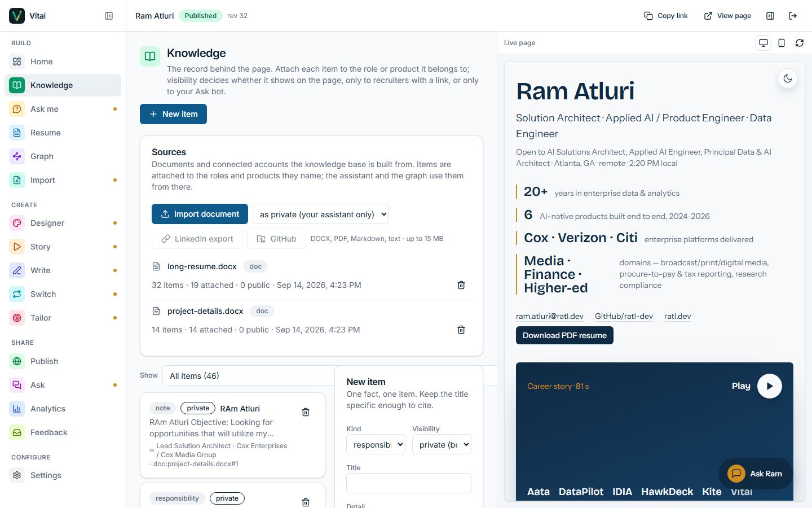
Task: Download PDF resume
Action: coord(564,335)
